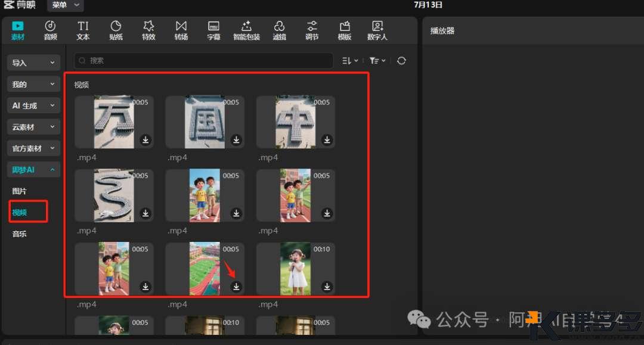Open the 特效 effects panel

[x=148, y=30]
